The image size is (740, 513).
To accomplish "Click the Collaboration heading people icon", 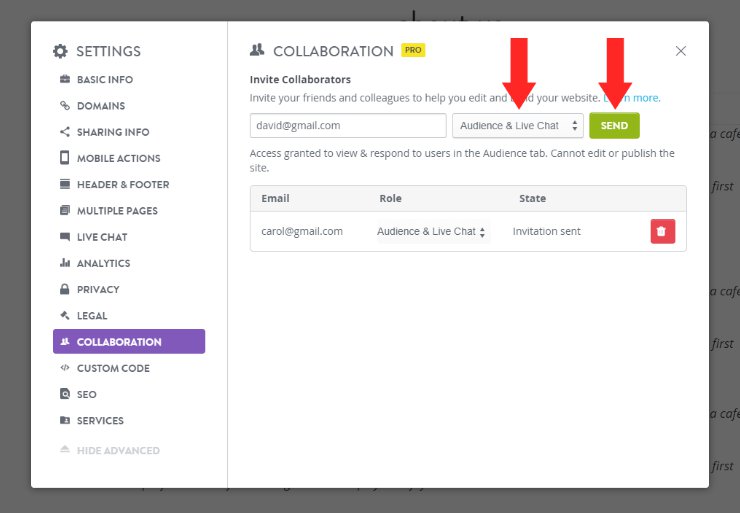I will [x=257, y=50].
